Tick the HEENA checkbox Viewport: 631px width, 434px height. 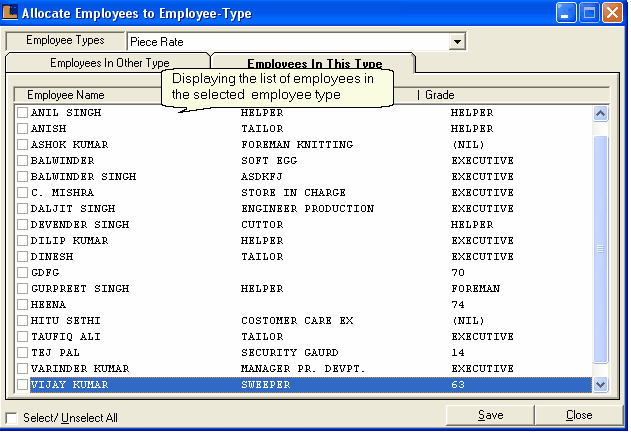click(x=23, y=304)
